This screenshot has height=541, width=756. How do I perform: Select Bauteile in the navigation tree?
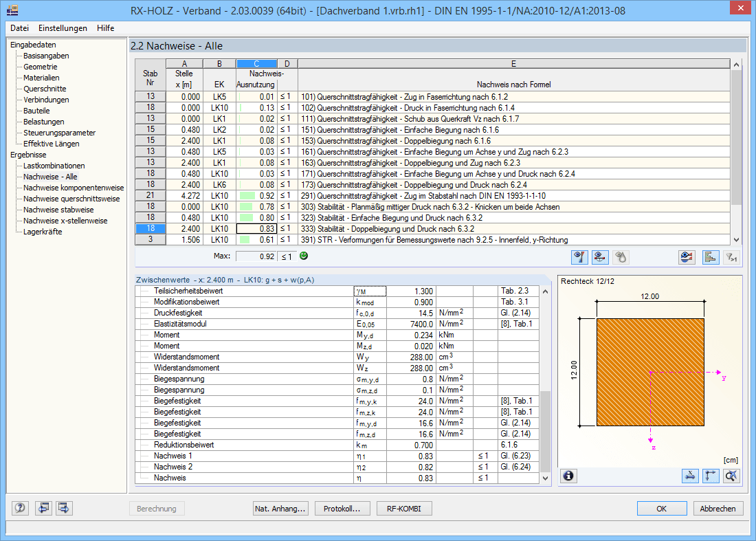click(36, 111)
